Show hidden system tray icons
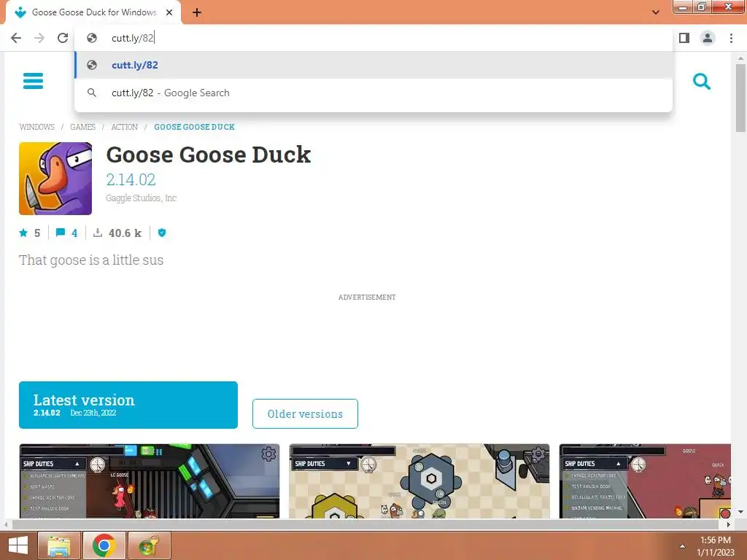 point(682,546)
